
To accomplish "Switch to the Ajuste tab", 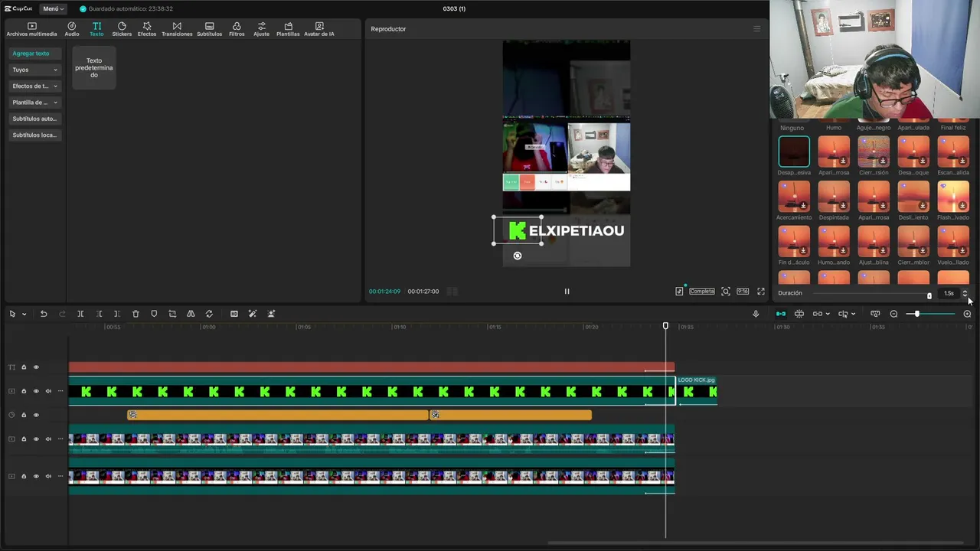I will click(261, 29).
